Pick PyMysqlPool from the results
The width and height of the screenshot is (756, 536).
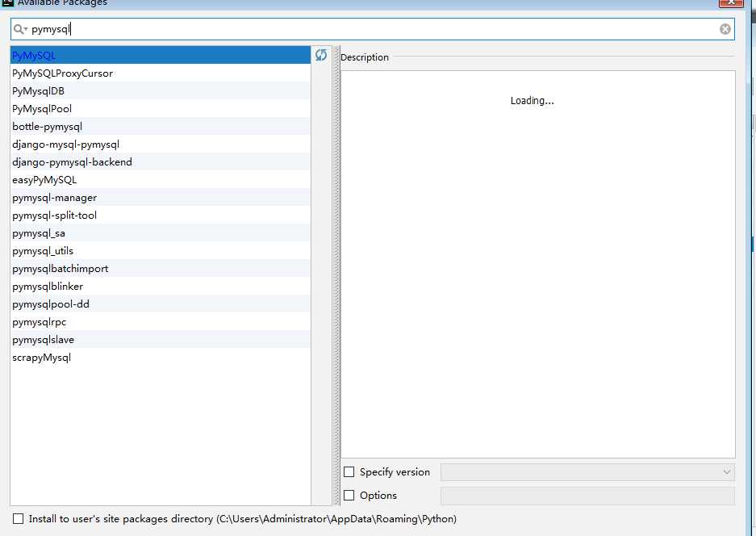click(x=160, y=108)
